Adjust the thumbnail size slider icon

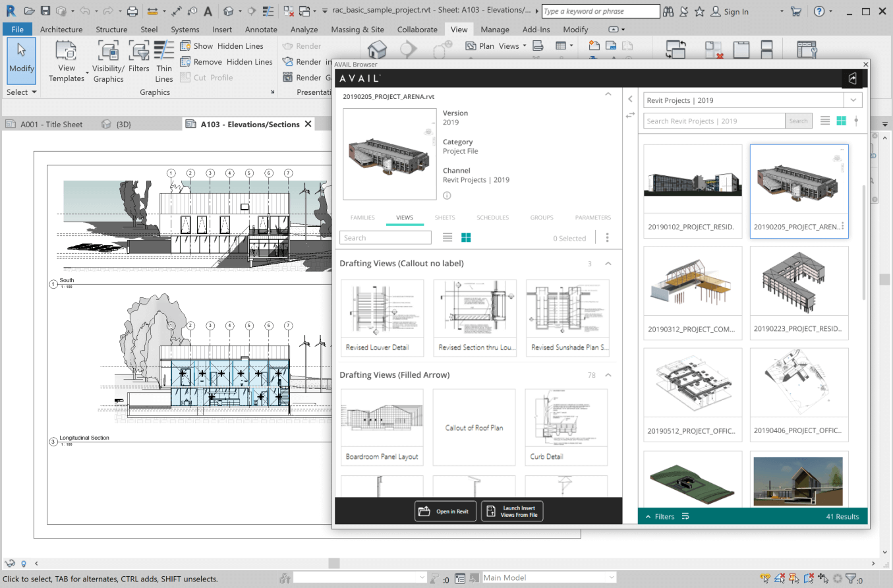tap(856, 121)
